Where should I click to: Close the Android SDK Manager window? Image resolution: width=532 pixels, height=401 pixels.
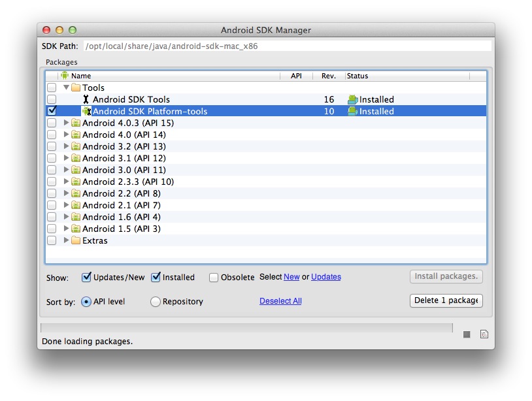pyautogui.click(x=46, y=30)
